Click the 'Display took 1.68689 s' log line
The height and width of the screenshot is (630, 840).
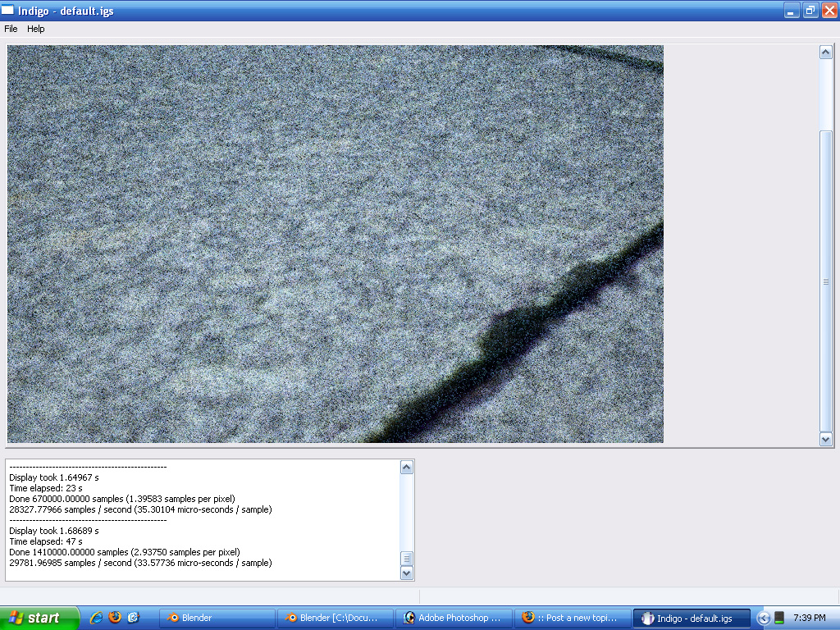tap(54, 531)
